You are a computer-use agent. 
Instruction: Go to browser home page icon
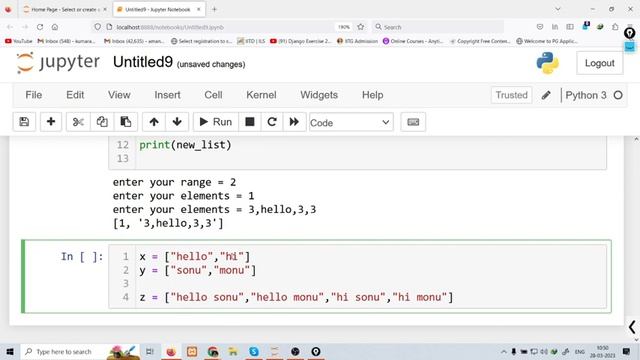click(x=55, y=27)
